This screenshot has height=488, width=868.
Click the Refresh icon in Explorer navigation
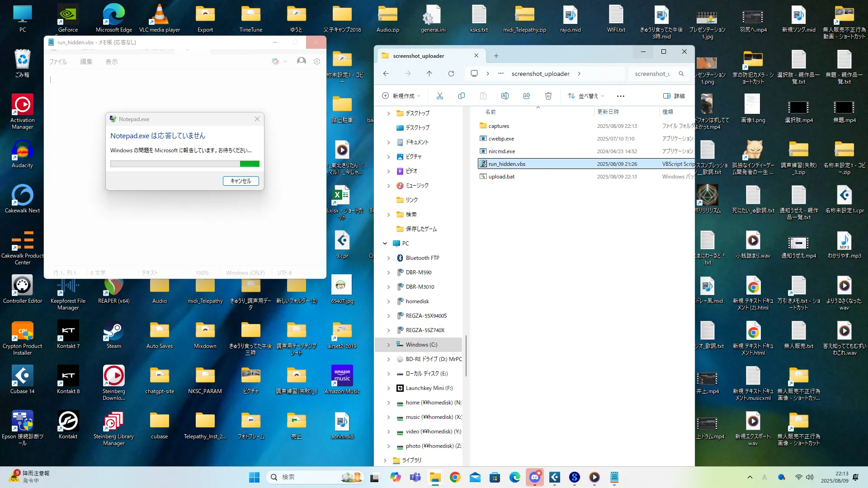coord(451,74)
